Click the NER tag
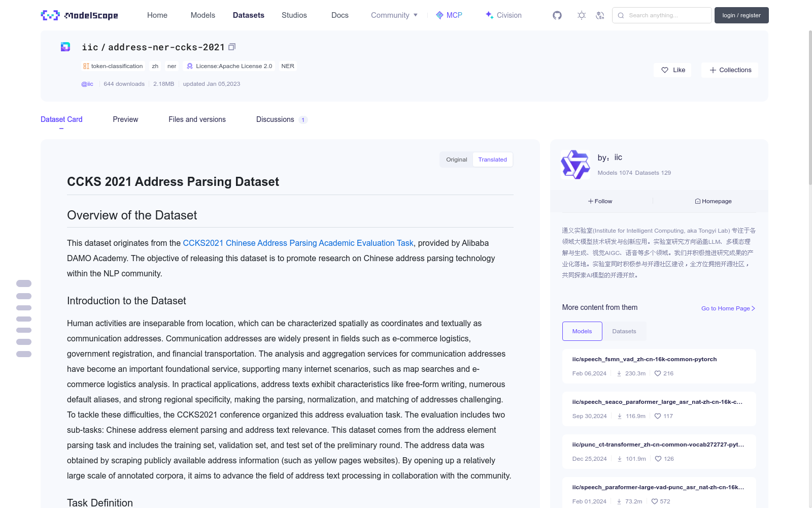The image size is (812, 508). [x=288, y=66]
